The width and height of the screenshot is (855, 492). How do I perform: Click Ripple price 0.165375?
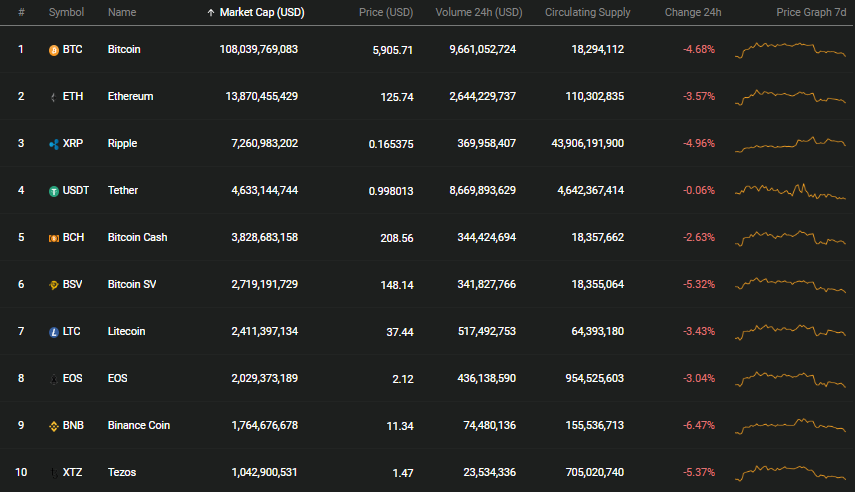[x=391, y=144]
